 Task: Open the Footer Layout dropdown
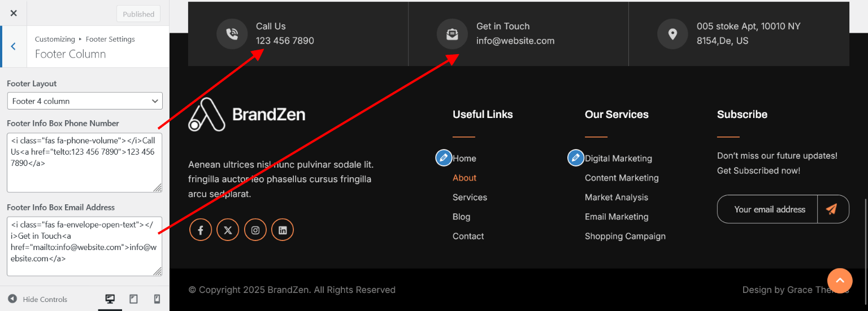pos(85,101)
